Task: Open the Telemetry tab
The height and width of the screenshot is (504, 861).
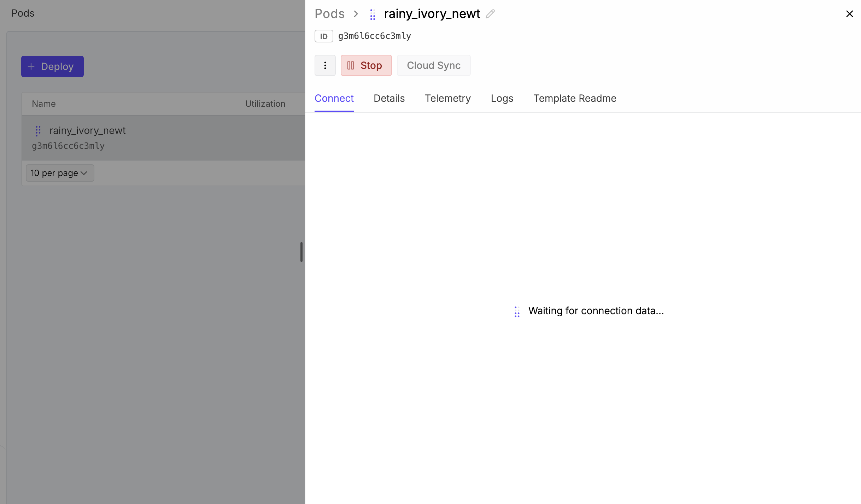Action: point(447,98)
